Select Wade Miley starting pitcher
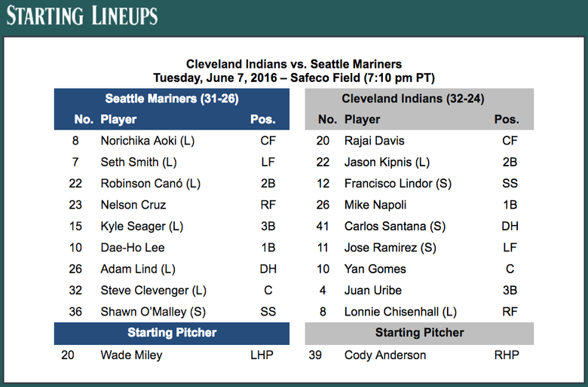The width and height of the screenshot is (588, 387). click(x=131, y=355)
